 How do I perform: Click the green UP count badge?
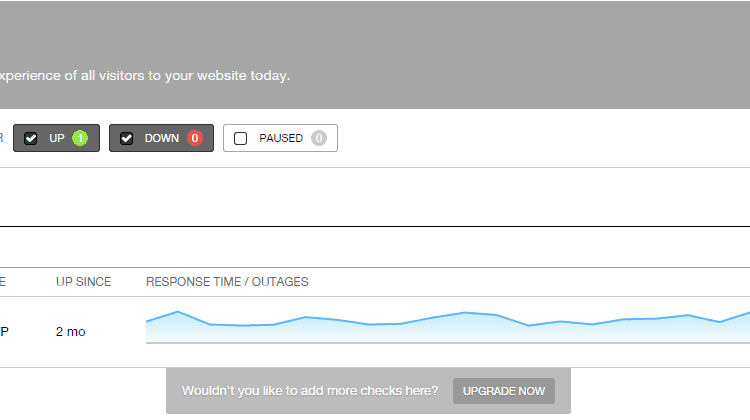pos(80,138)
